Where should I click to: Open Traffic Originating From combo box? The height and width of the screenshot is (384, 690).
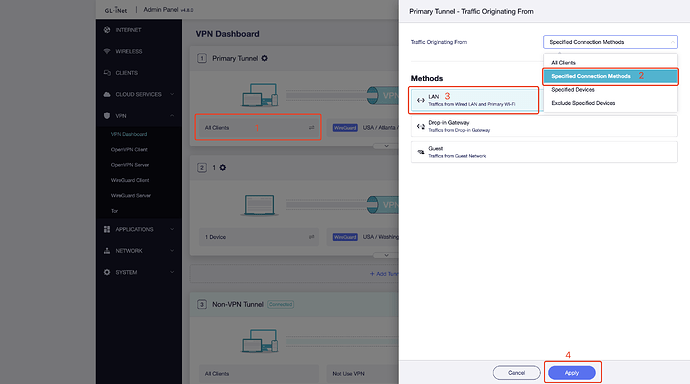click(x=610, y=42)
